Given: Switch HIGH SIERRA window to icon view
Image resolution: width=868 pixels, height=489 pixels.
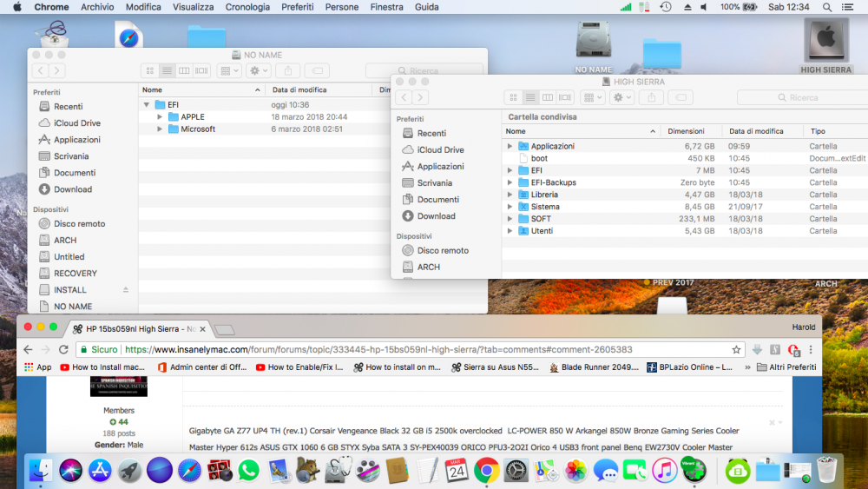Looking at the screenshot, I should coord(513,97).
